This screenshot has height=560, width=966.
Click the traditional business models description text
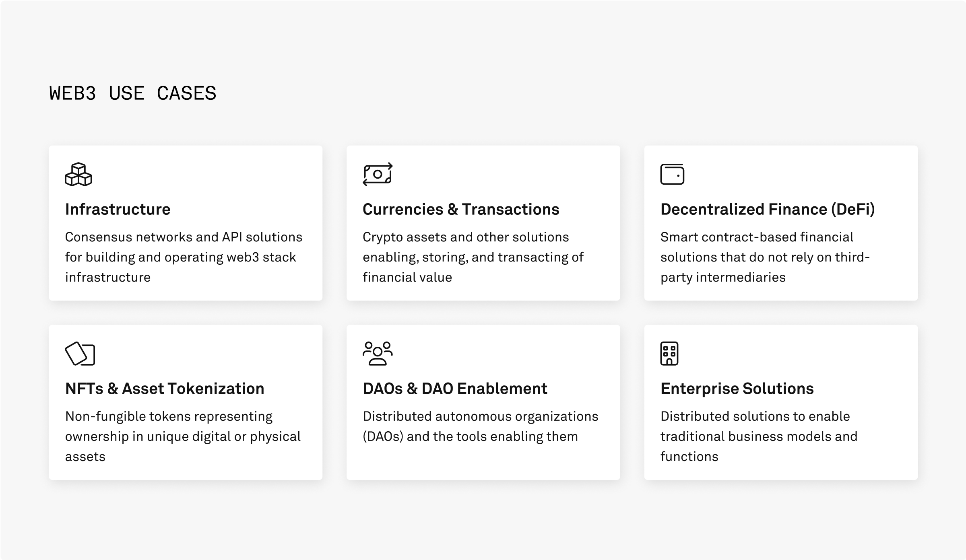tap(759, 436)
